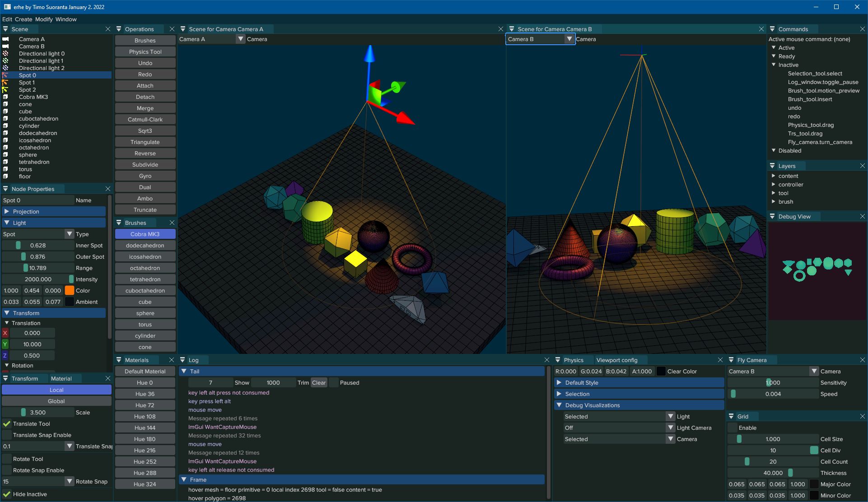
Task: Close the Operations panel
Action: [x=172, y=29]
